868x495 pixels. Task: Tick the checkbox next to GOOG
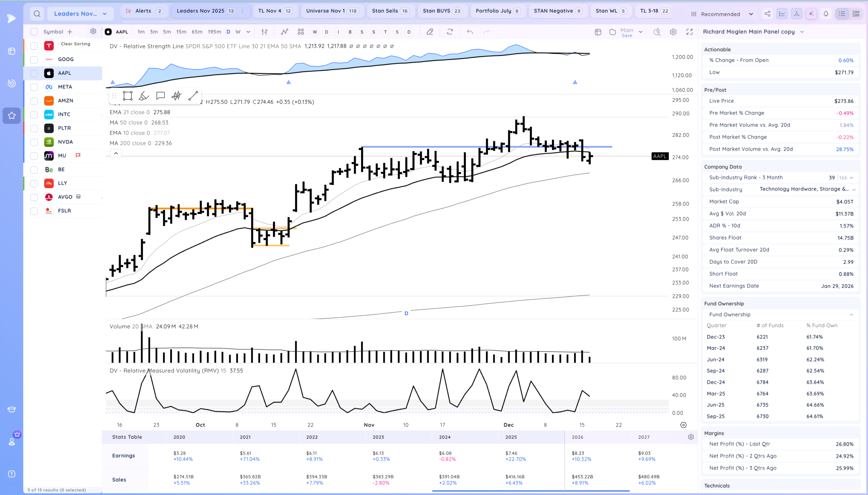click(34, 60)
